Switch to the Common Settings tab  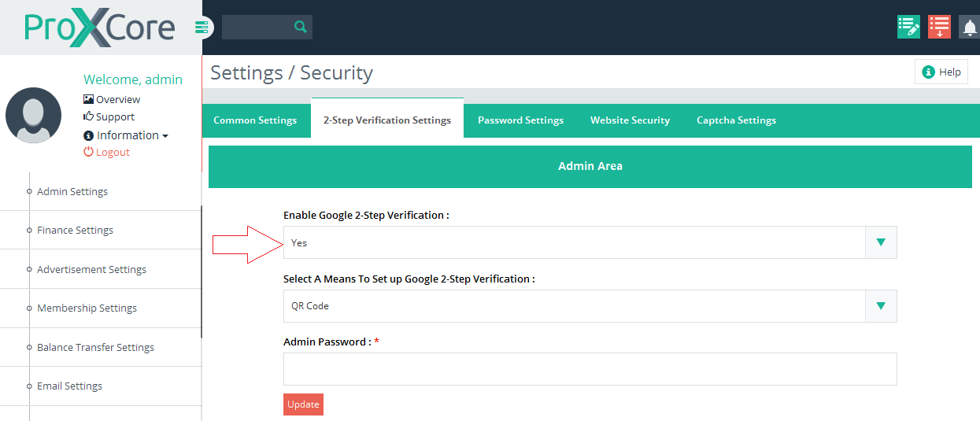255,120
